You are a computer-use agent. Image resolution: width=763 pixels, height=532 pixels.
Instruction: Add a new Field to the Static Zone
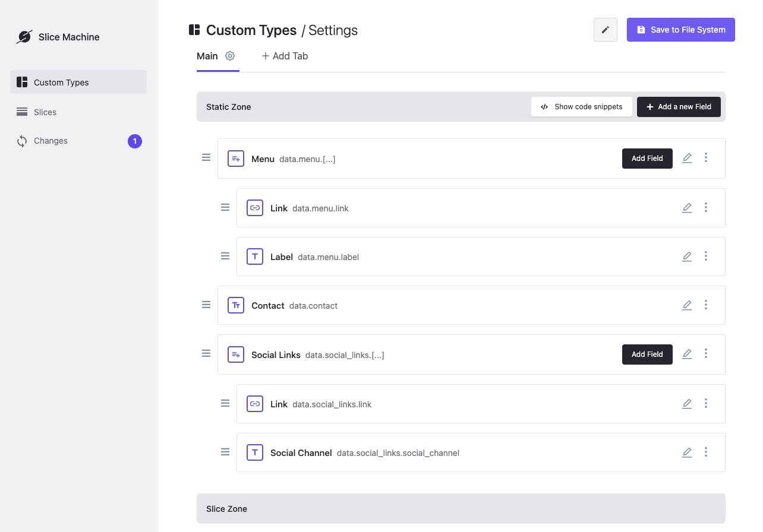(679, 106)
